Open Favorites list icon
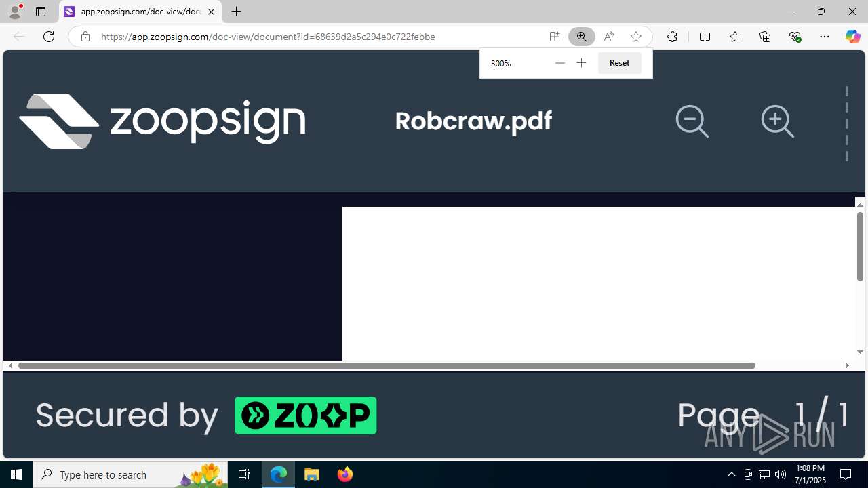 734,37
